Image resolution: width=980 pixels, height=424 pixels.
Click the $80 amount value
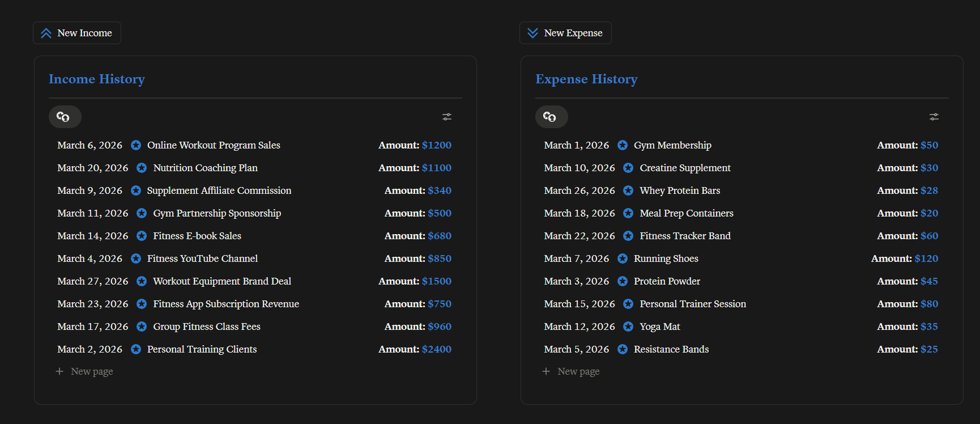[x=930, y=304]
